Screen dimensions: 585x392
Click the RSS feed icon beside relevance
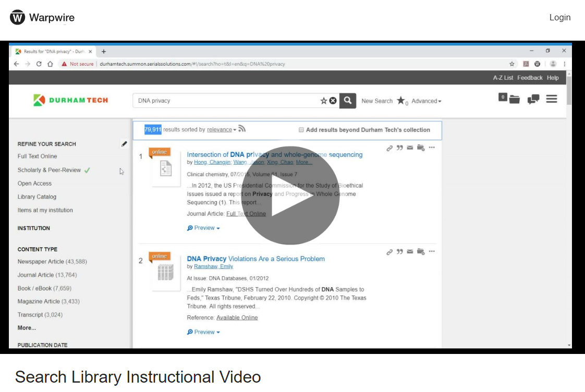[242, 129]
